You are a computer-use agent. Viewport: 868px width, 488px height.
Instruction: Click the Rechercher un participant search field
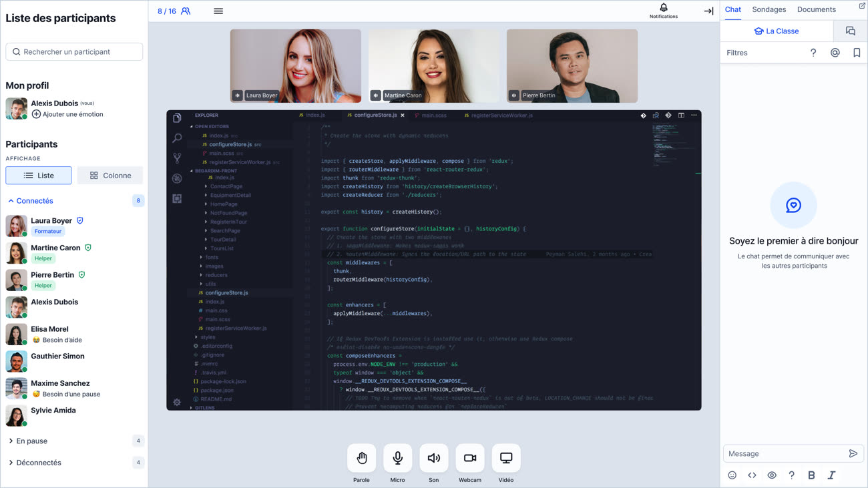[x=74, y=51]
